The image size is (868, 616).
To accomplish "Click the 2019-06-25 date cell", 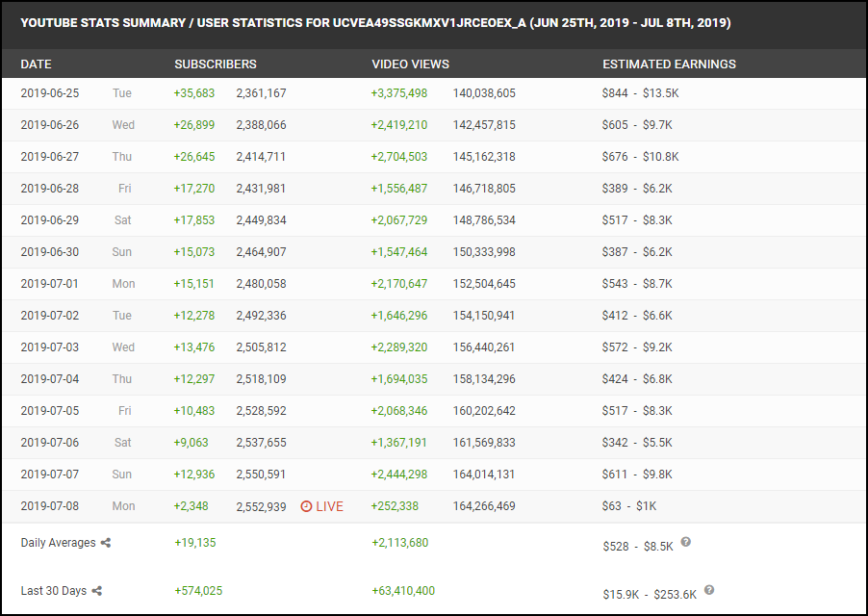I will (50, 93).
